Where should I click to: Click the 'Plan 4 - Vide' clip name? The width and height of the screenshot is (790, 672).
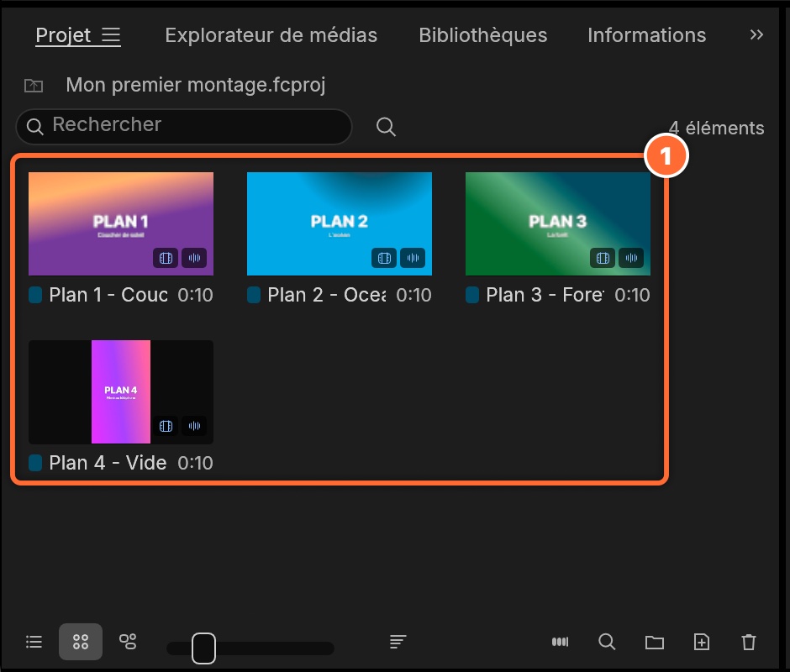108,463
